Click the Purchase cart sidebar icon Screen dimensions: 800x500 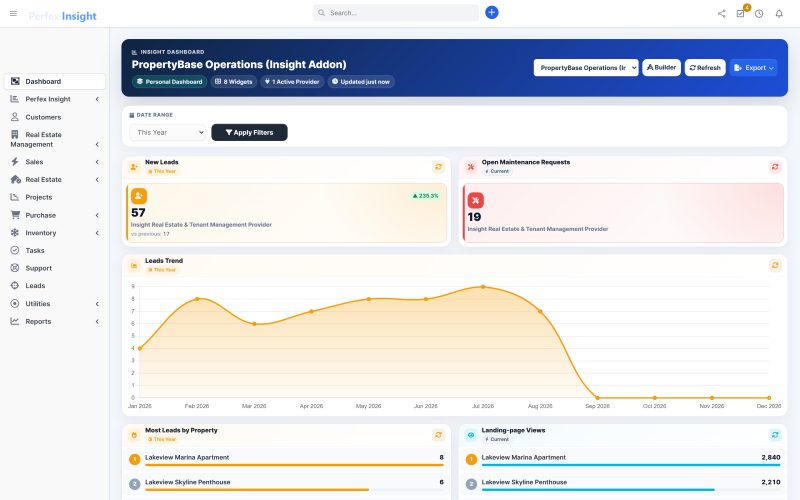(x=15, y=215)
